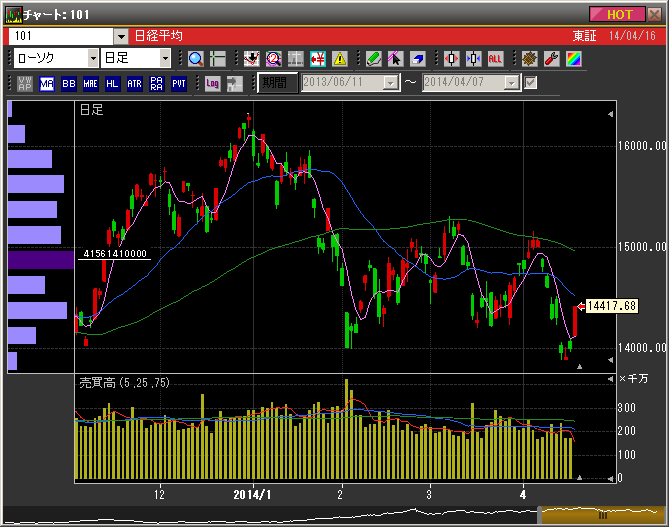Viewport: 669px width, 527px height.
Task: Toggle the ATR indicator button
Action: (x=134, y=83)
